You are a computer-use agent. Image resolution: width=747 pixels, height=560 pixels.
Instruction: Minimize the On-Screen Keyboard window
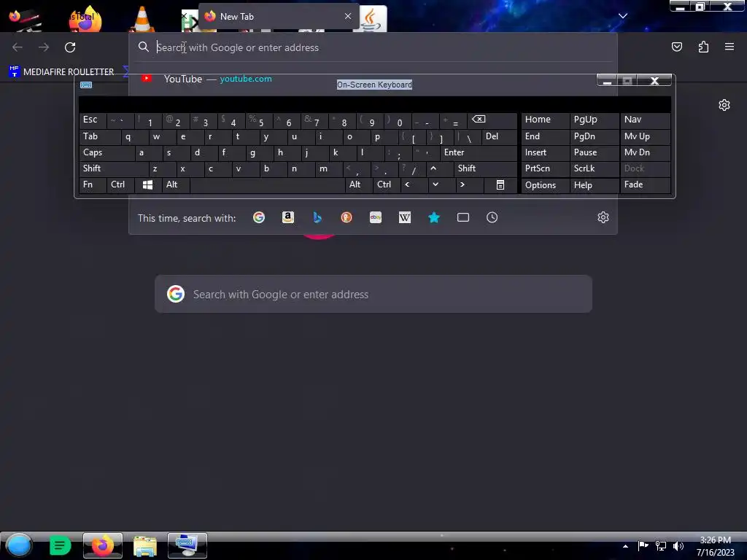click(x=607, y=81)
